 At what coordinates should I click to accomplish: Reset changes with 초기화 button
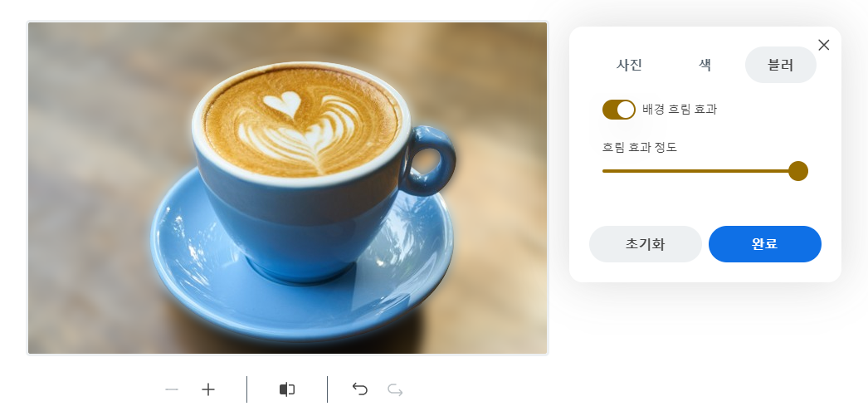pos(646,244)
